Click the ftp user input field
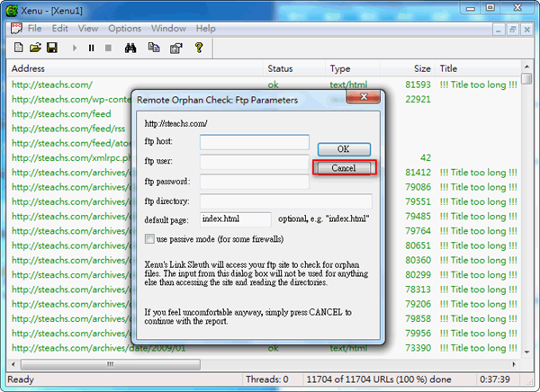Image resolution: width=540 pixels, height=392 pixels. 255,162
